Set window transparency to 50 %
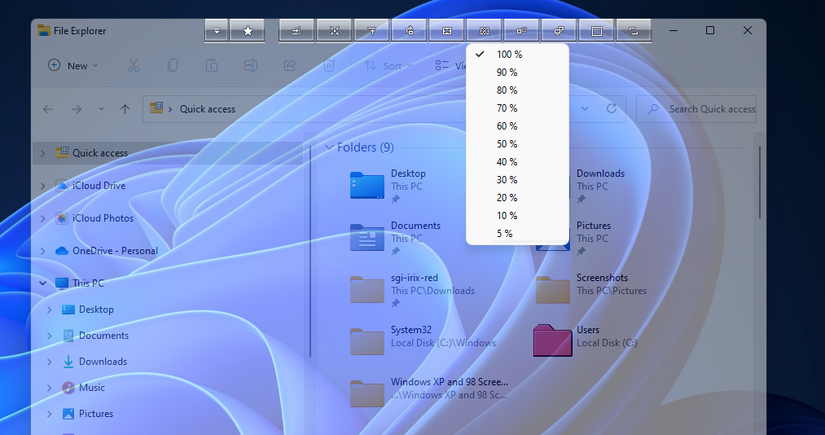The image size is (825, 435). pos(517,144)
